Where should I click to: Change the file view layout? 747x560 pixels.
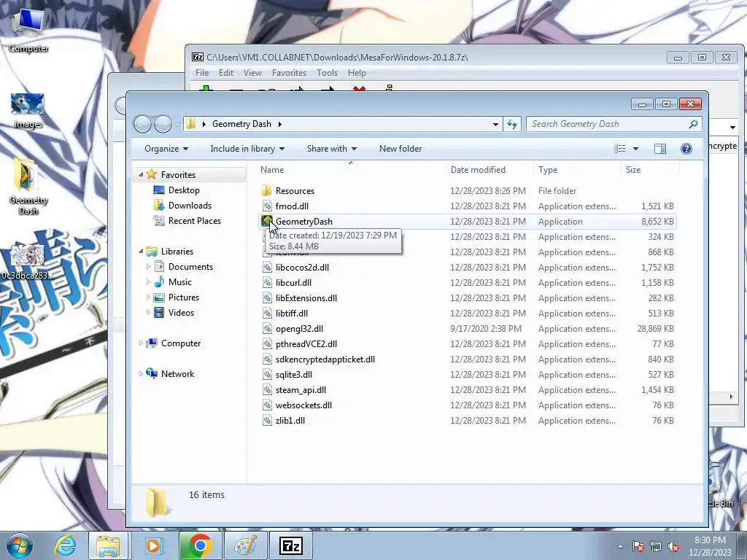pos(620,149)
